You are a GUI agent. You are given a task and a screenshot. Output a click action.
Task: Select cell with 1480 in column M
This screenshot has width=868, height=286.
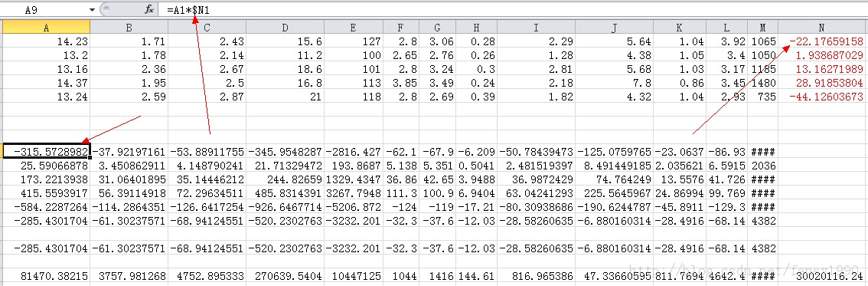click(x=763, y=83)
